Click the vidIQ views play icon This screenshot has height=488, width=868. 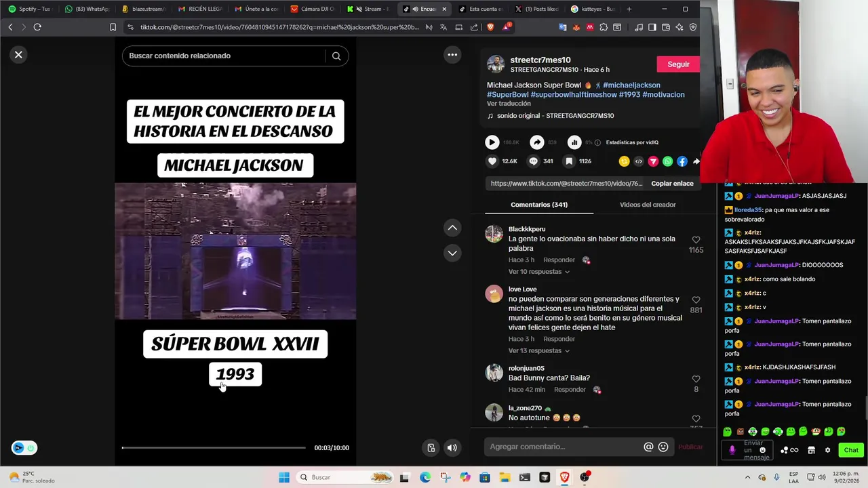coord(492,142)
